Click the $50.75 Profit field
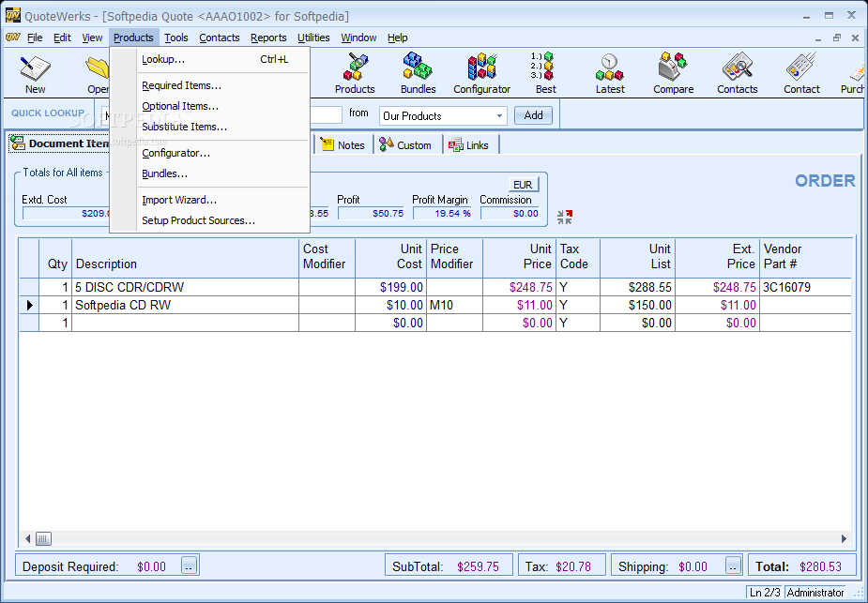This screenshot has width=868, height=603. (371, 214)
